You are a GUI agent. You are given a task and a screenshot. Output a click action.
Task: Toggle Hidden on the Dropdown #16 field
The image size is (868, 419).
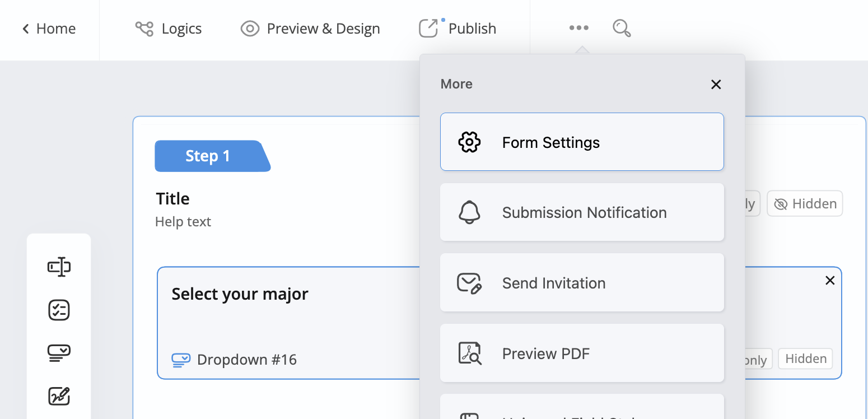click(805, 359)
